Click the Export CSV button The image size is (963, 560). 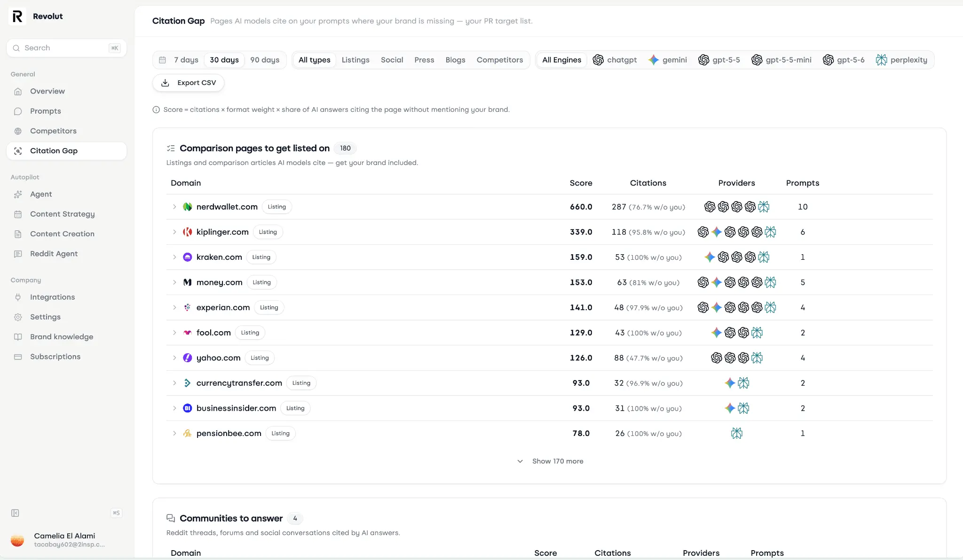188,83
